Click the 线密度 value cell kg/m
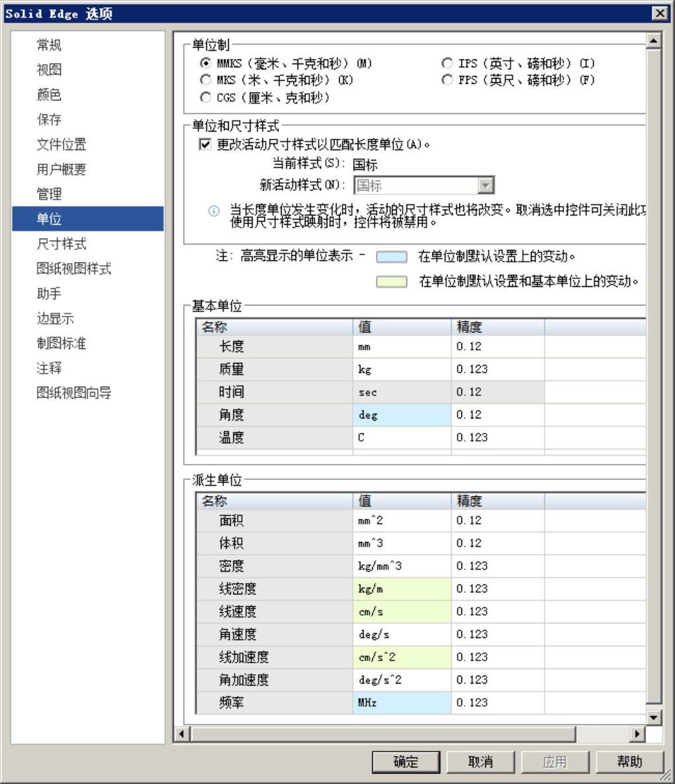This screenshot has height=784, width=675. [402, 589]
